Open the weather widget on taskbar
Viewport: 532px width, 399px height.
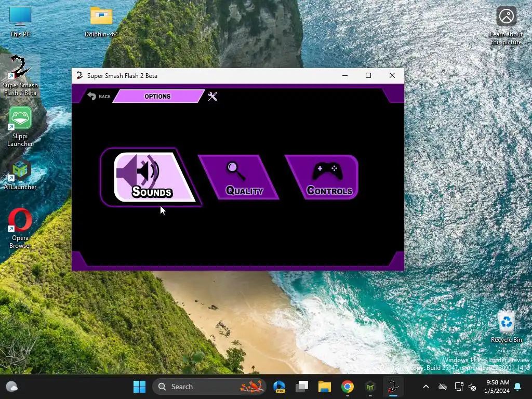pos(12,387)
